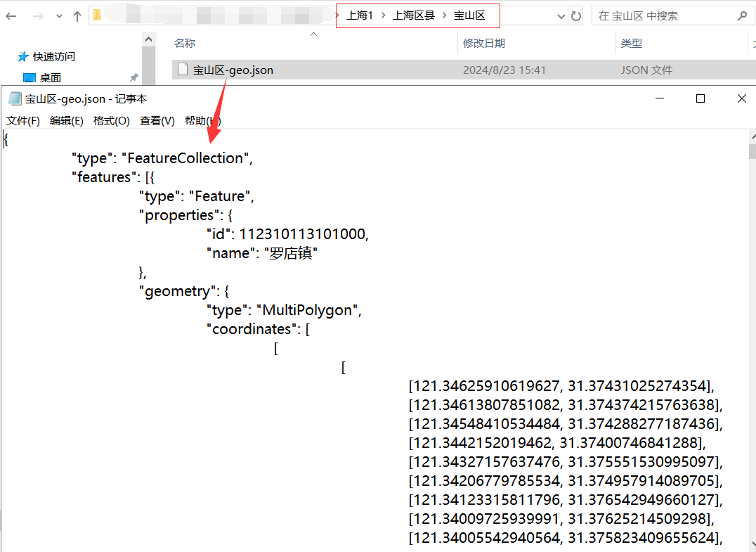Viewport: 756px width, 552px height.
Task: Sort files by 名称 column header
Action: 185,43
